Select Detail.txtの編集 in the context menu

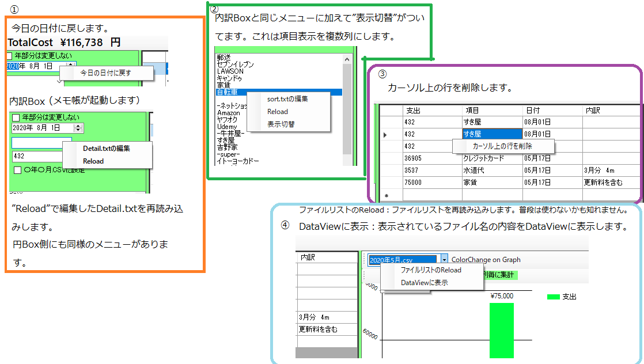click(107, 149)
